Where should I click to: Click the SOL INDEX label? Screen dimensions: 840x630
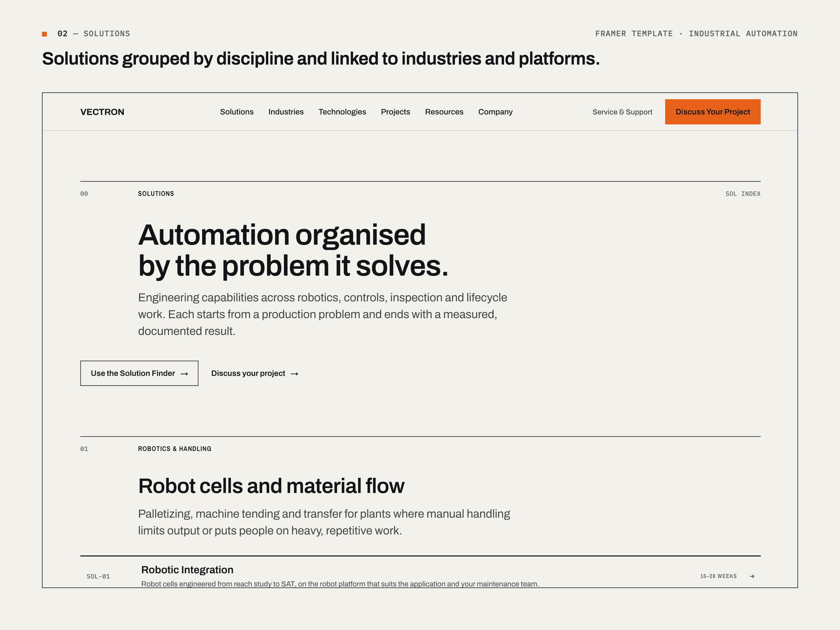click(x=743, y=194)
